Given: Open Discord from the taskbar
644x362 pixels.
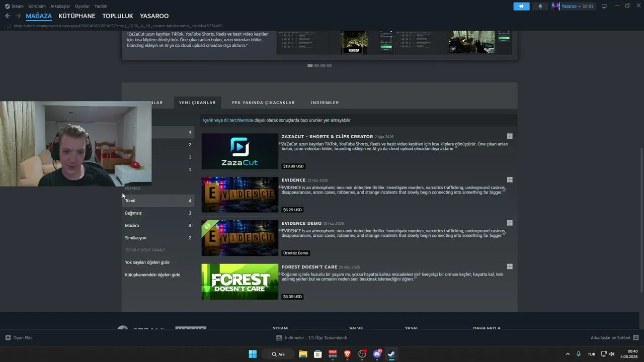Looking at the screenshot, I should [377, 354].
